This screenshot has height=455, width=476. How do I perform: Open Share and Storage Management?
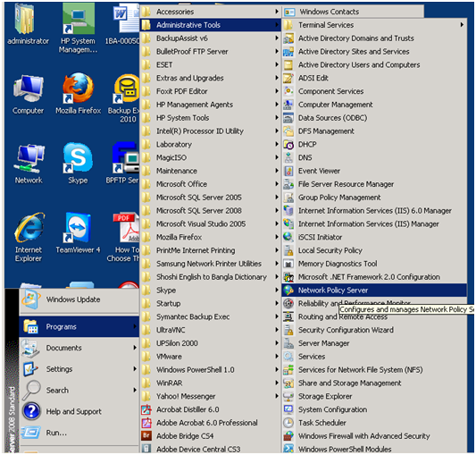pyautogui.click(x=374, y=383)
